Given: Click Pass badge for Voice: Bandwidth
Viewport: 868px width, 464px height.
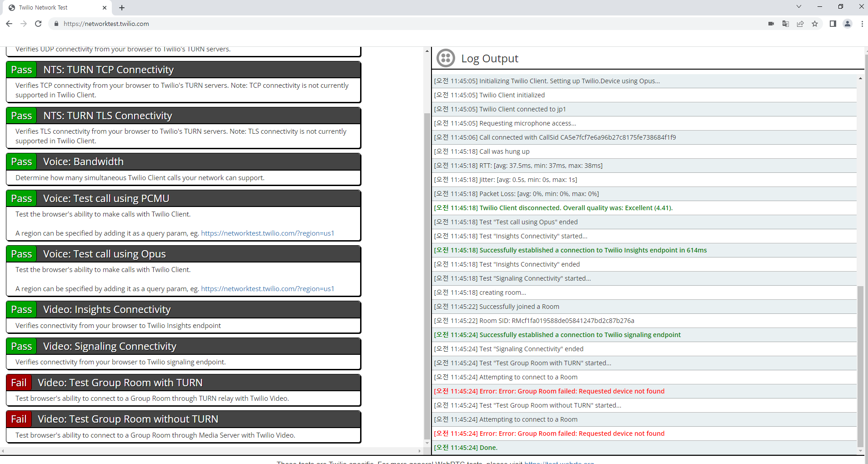Looking at the screenshot, I should (x=21, y=161).
